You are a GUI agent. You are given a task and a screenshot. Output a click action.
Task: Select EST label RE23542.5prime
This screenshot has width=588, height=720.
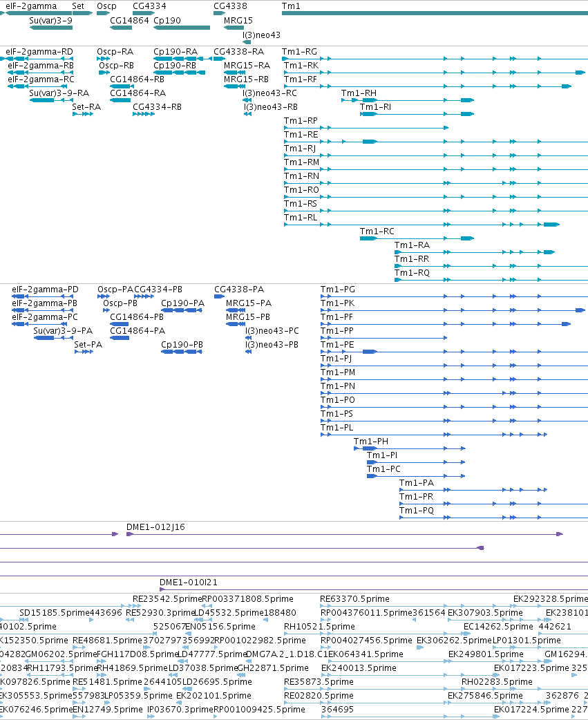point(167,599)
